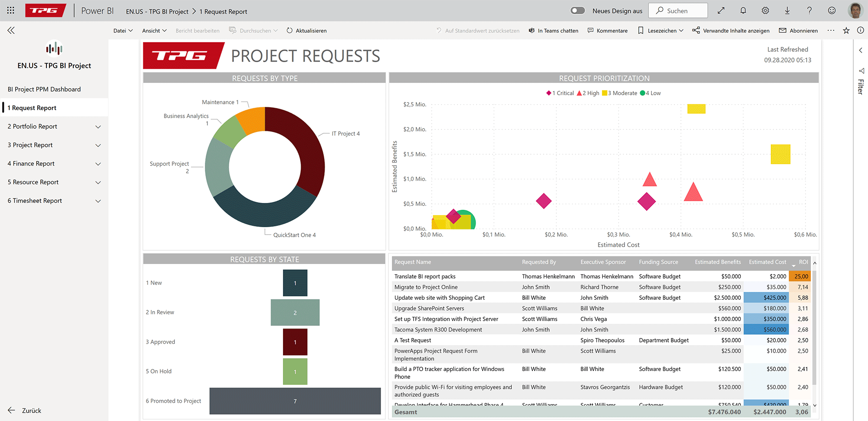The height and width of the screenshot is (421, 868).
Task: Open the notifications bell
Action: tap(743, 10)
